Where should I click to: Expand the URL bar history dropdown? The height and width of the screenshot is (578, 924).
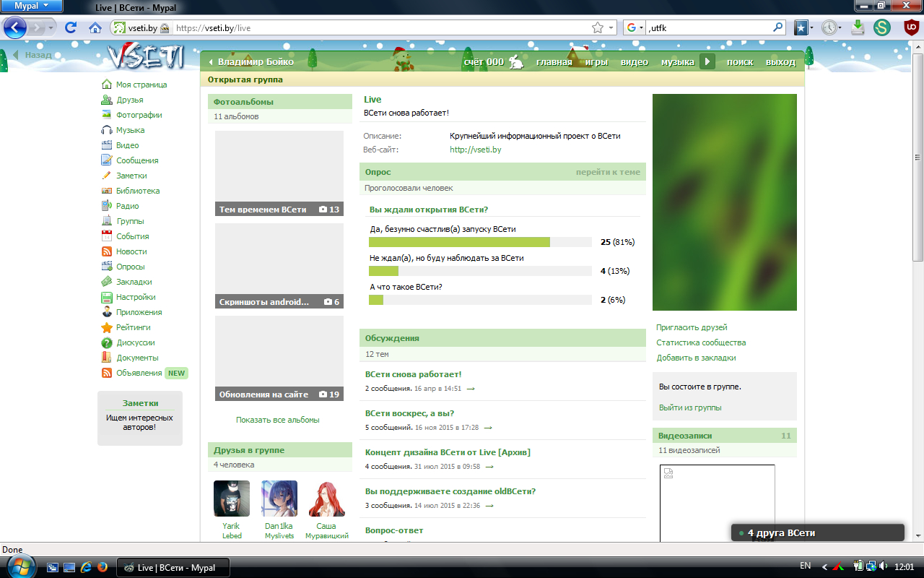[x=612, y=27]
